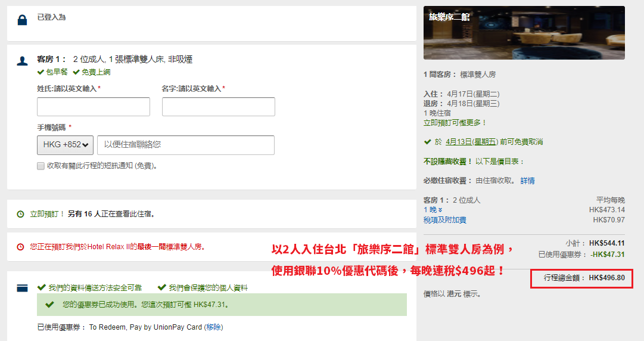Click the checkmark in the green coupon success banner

[x=49, y=305]
